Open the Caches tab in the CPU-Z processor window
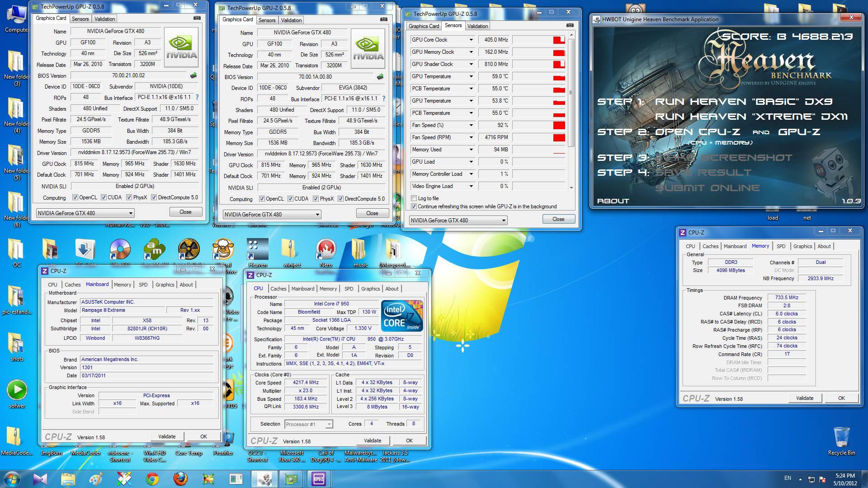Viewport: 868px width, 488px height. tap(278, 288)
